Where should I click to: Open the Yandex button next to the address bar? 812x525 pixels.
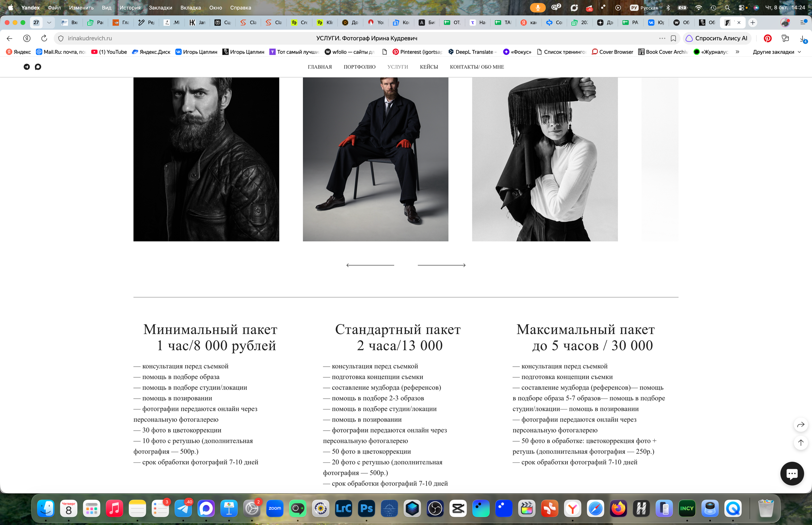[x=27, y=38]
